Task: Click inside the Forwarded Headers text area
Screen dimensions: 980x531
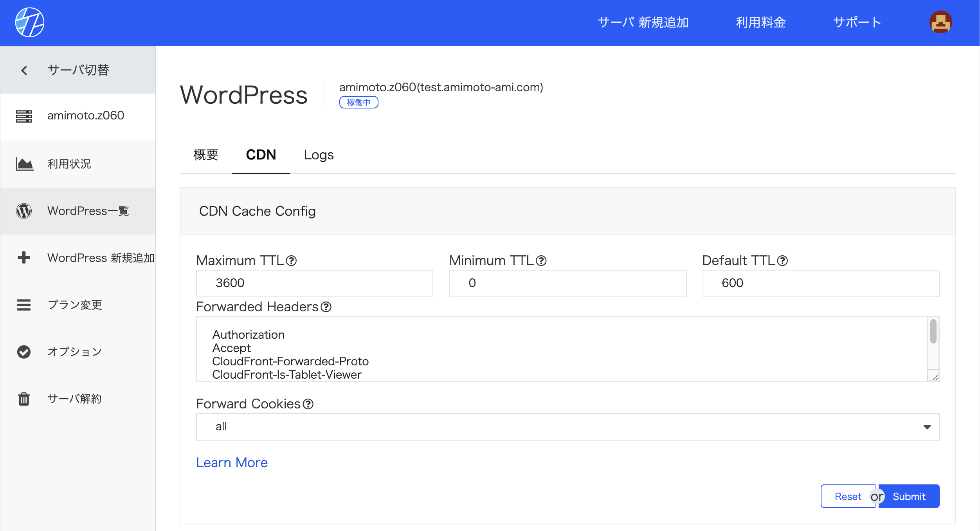Action: pos(567,349)
